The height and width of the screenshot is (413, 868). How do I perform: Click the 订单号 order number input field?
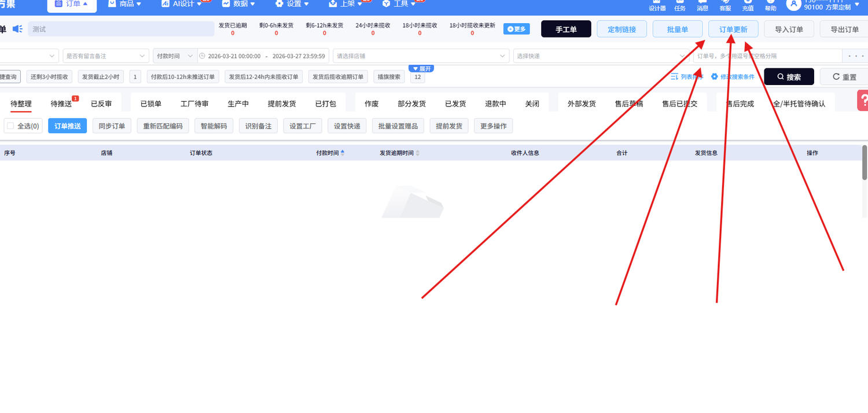pos(767,56)
